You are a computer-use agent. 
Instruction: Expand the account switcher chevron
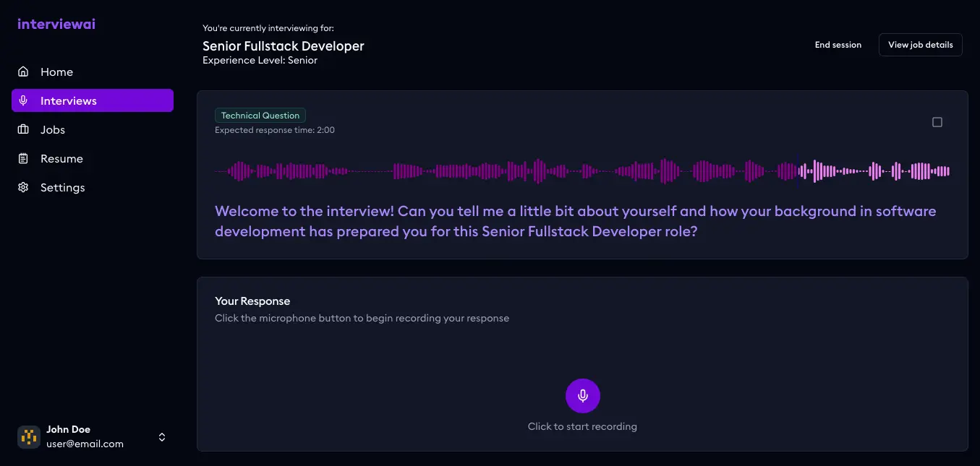[x=162, y=436]
